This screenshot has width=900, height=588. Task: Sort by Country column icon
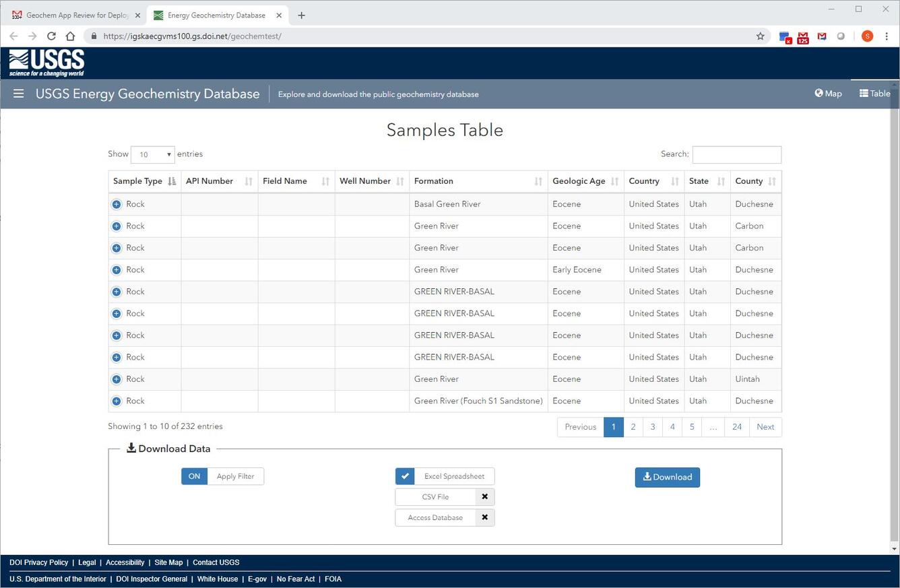[x=675, y=181]
